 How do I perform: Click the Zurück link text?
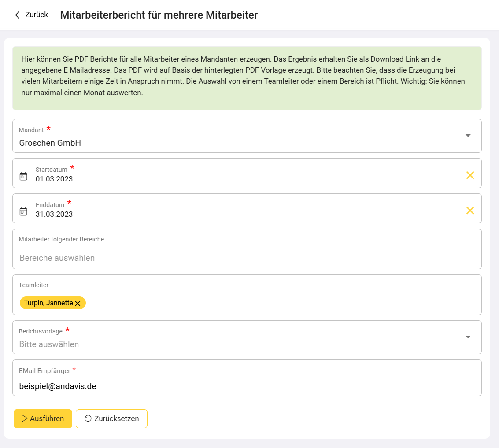37,15
